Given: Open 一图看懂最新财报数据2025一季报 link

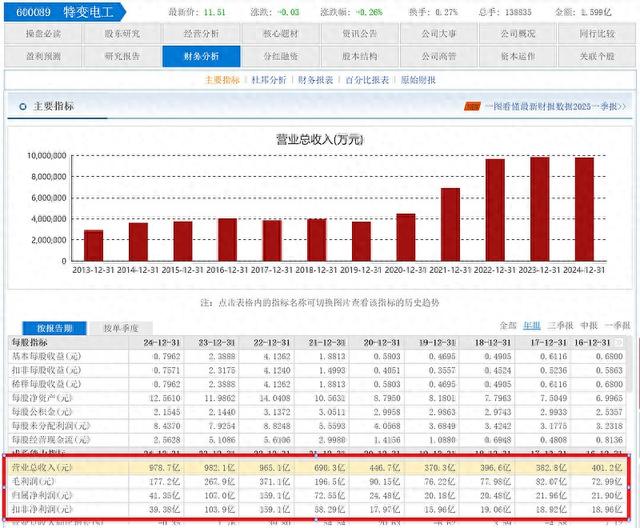Looking at the screenshot, I should pos(555,106).
